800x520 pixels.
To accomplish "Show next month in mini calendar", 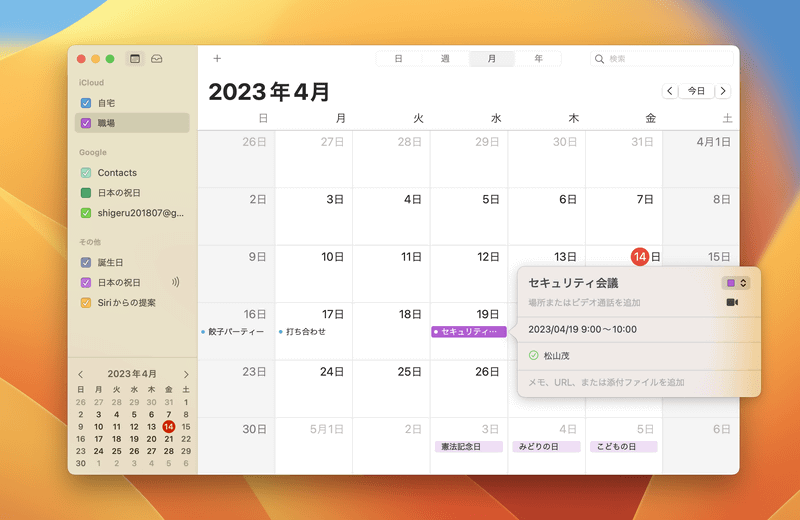I will pyautogui.click(x=186, y=374).
